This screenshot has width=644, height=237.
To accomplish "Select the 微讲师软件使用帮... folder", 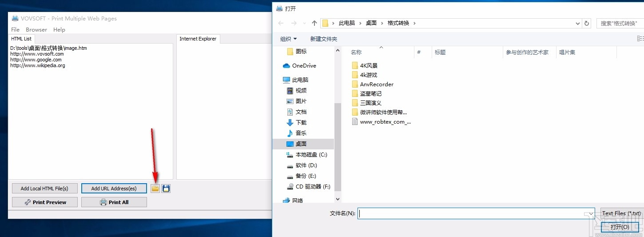I will pos(379,112).
